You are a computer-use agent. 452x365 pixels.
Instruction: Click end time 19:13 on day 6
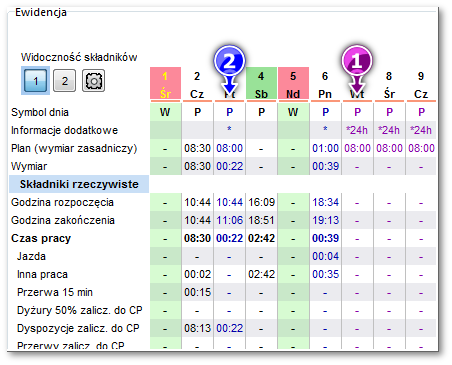click(x=325, y=220)
